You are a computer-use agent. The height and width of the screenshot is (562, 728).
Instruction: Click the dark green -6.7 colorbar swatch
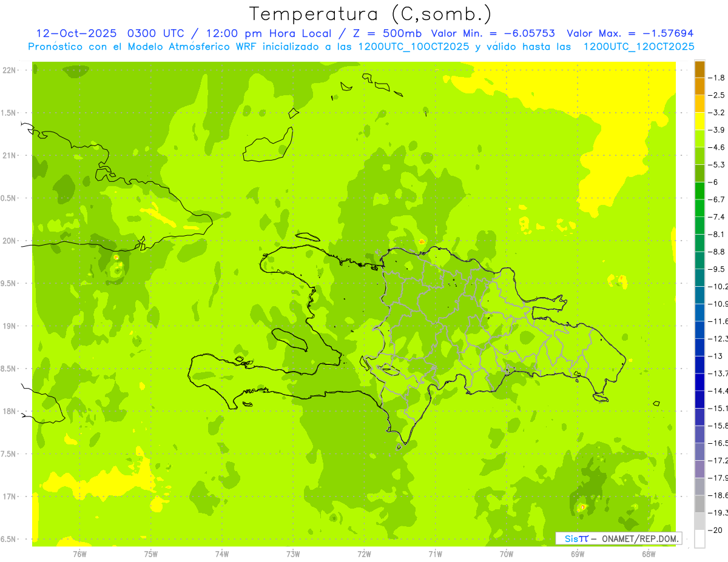point(699,191)
